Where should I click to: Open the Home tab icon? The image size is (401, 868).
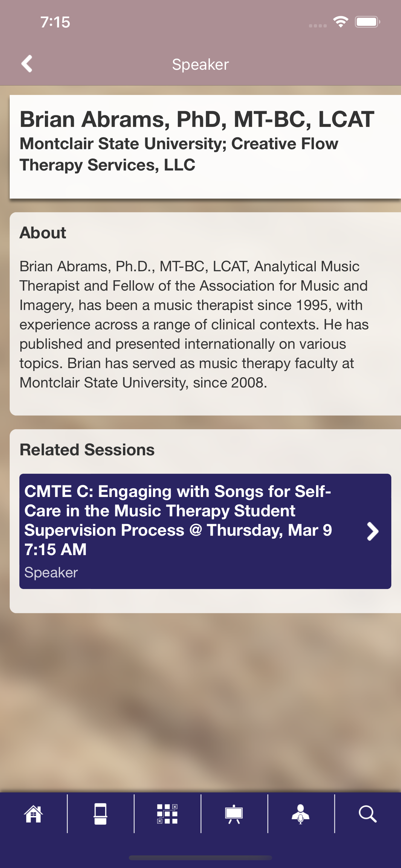point(33,814)
